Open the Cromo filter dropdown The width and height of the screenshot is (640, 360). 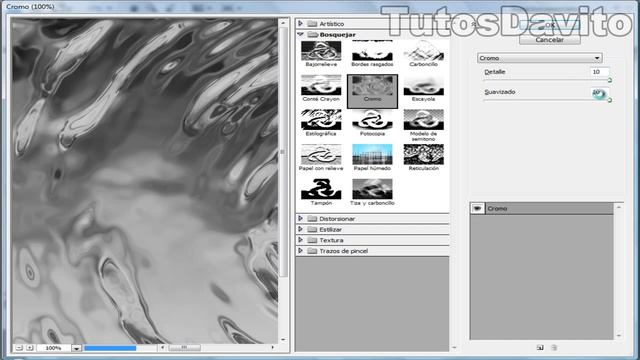click(x=540, y=58)
